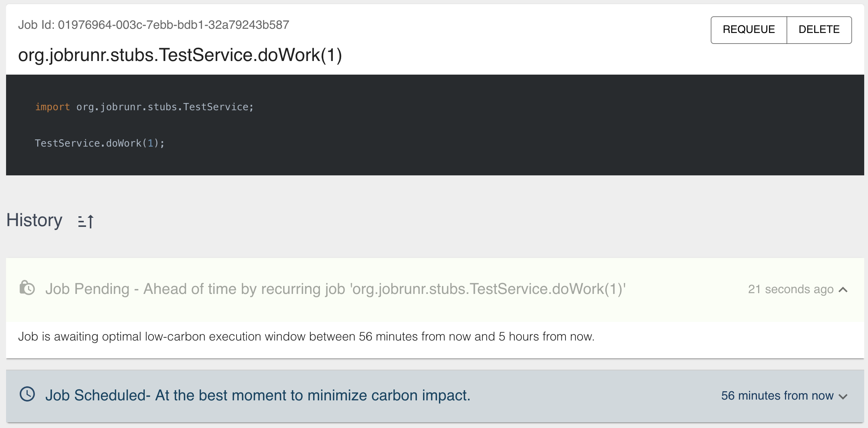The height and width of the screenshot is (428, 868).
Task: Toggle the History sort order icon
Action: tap(86, 221)
